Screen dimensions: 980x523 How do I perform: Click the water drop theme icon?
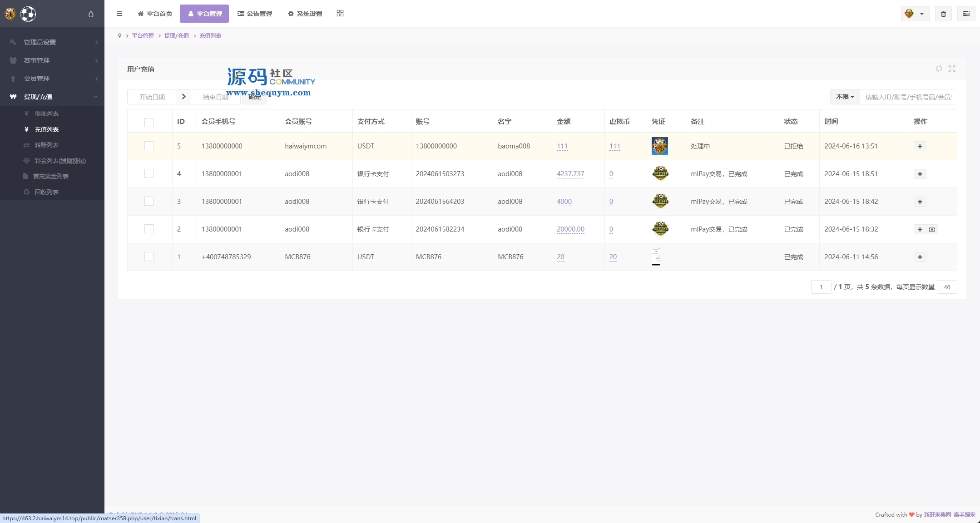91,14
